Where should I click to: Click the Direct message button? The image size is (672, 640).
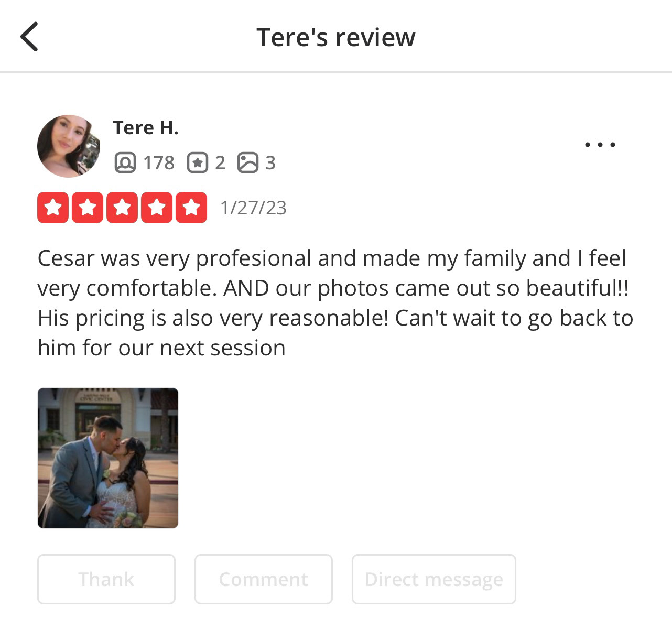click(434, 579)
